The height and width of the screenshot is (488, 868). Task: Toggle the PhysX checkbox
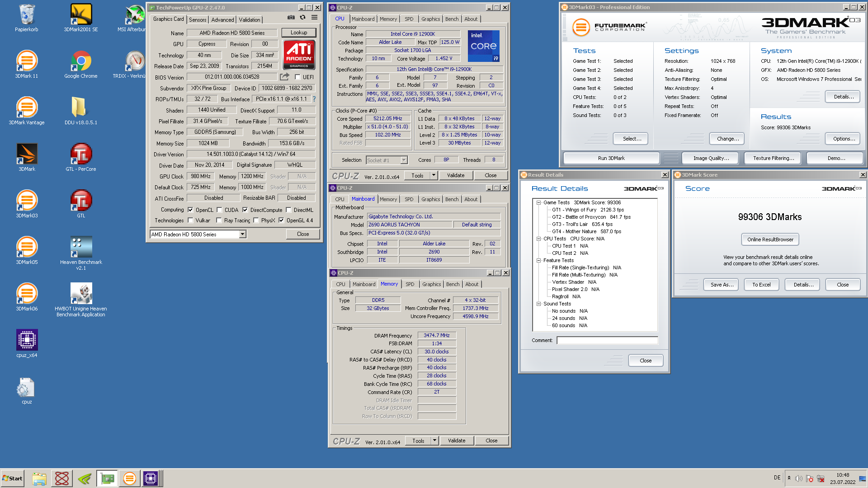point(256,221)
